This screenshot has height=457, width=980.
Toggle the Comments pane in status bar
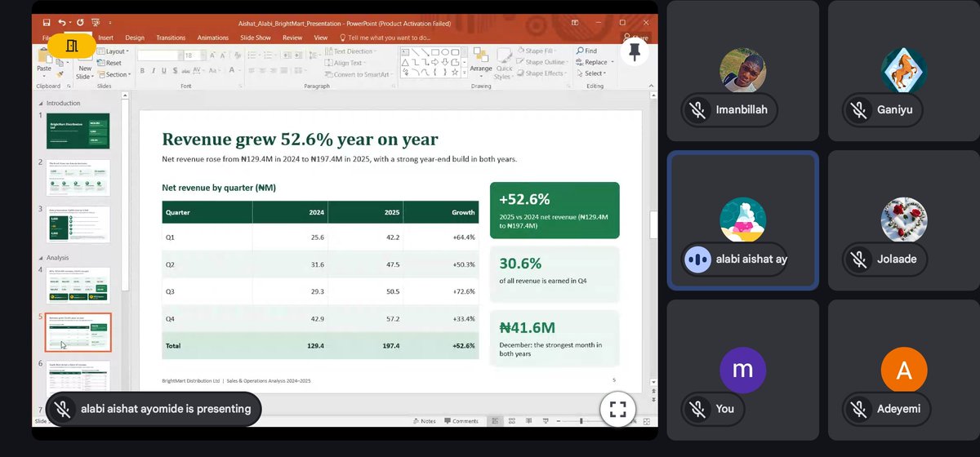461,421
